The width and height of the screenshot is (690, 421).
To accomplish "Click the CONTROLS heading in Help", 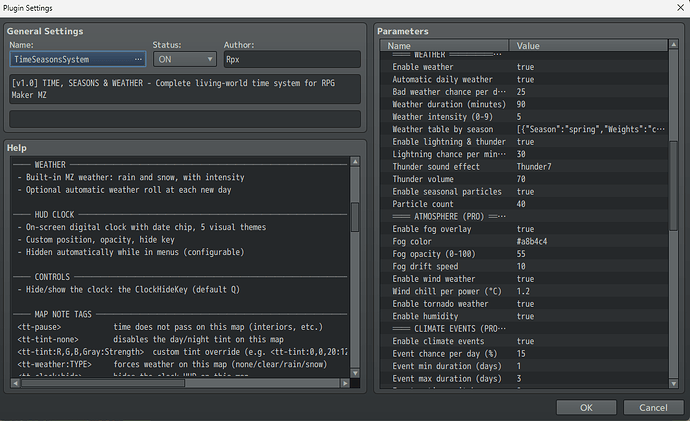I will (x=52, y=277).
